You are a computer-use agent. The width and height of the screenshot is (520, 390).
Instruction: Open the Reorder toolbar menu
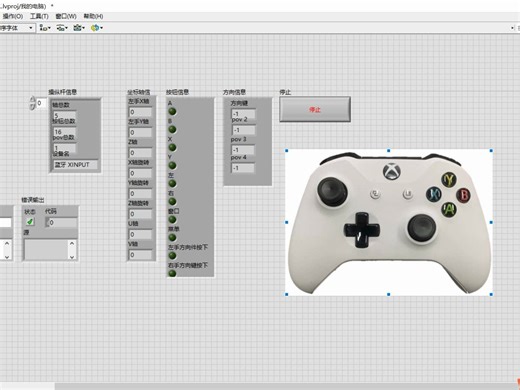[97, 28]
